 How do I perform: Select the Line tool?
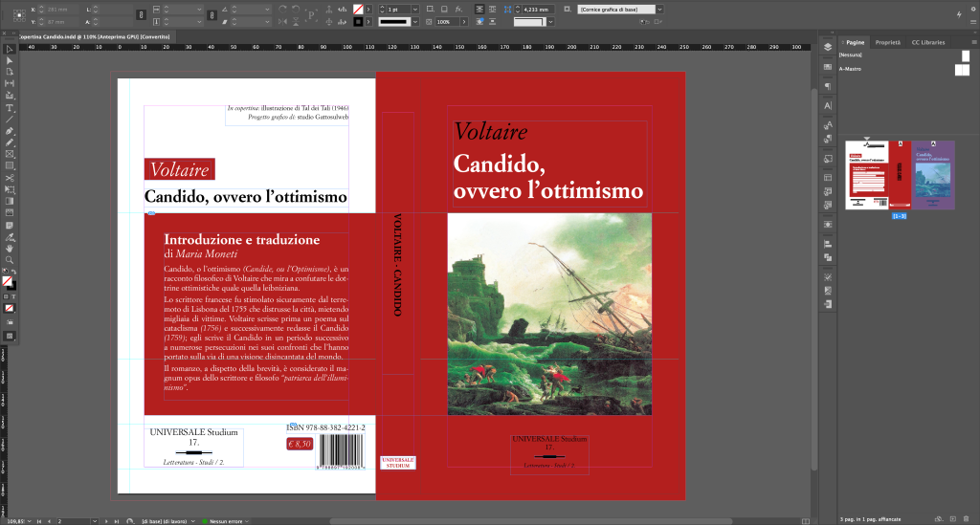tap(10, 120)
